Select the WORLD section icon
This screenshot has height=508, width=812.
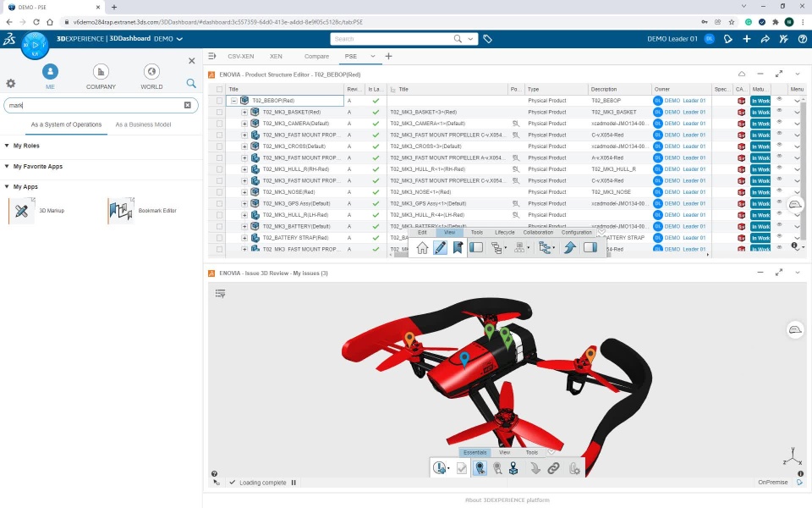point(151,71)
